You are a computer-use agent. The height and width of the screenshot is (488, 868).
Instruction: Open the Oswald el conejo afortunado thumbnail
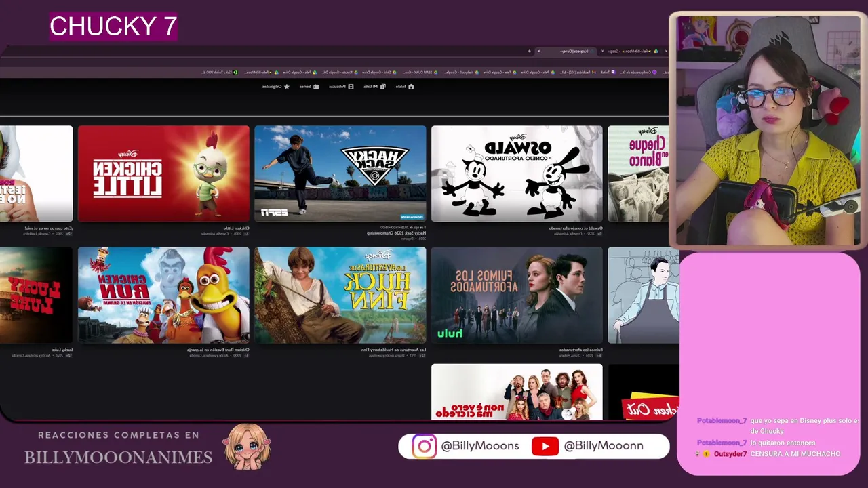[517, 174]
